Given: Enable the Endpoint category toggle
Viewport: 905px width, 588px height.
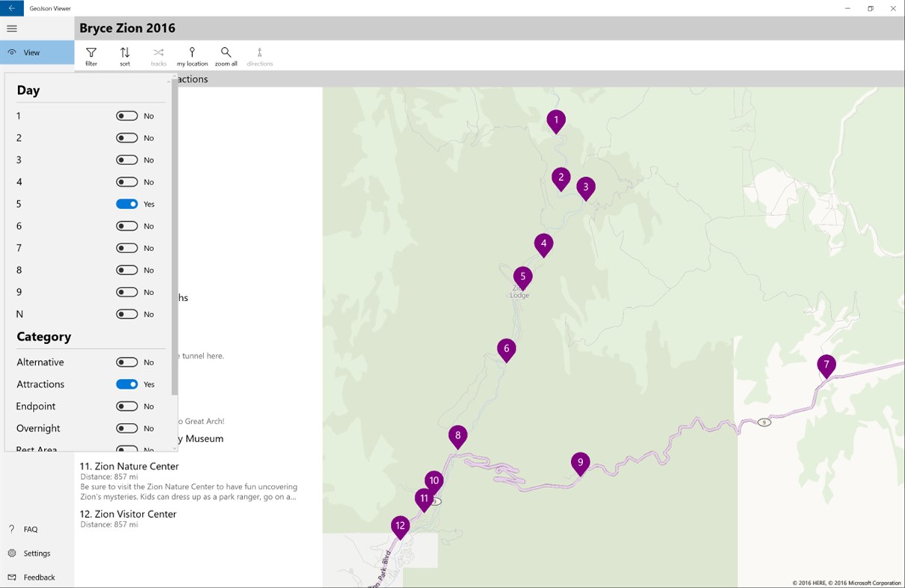Looking at the screenshot, I should point(127,406).
